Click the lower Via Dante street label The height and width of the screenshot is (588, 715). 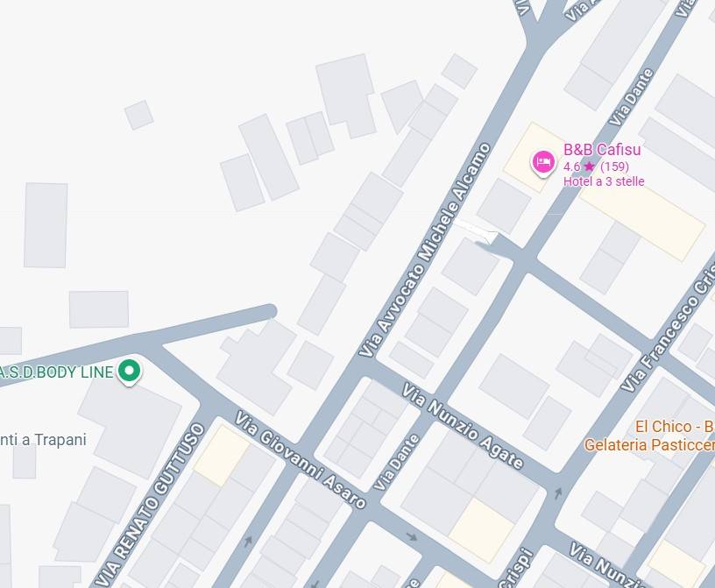pyautogui.click(x=397, y=462)
